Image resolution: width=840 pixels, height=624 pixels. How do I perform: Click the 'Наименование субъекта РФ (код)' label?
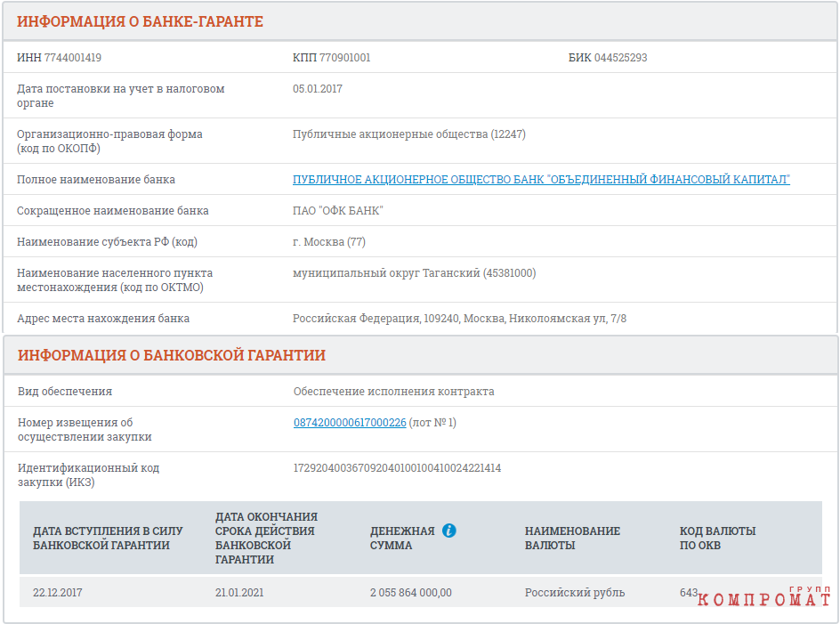[107, 242]
